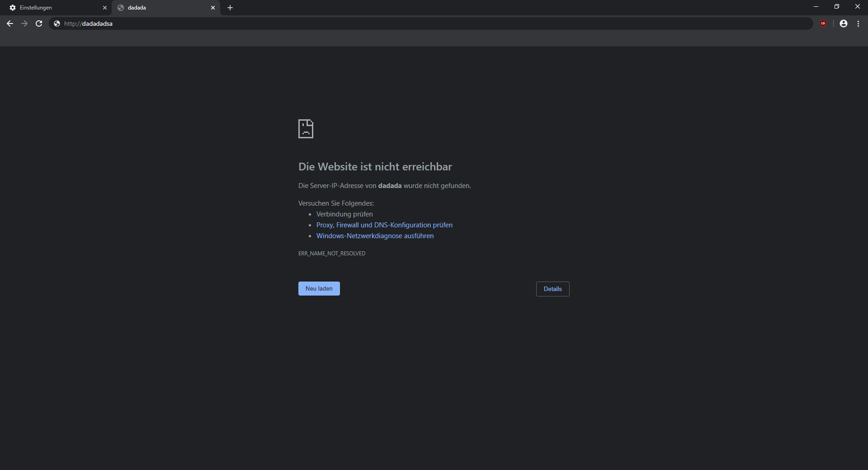Open site information globe icon
868x470 pixels.
pyautogui.click(x=57, y=23)
